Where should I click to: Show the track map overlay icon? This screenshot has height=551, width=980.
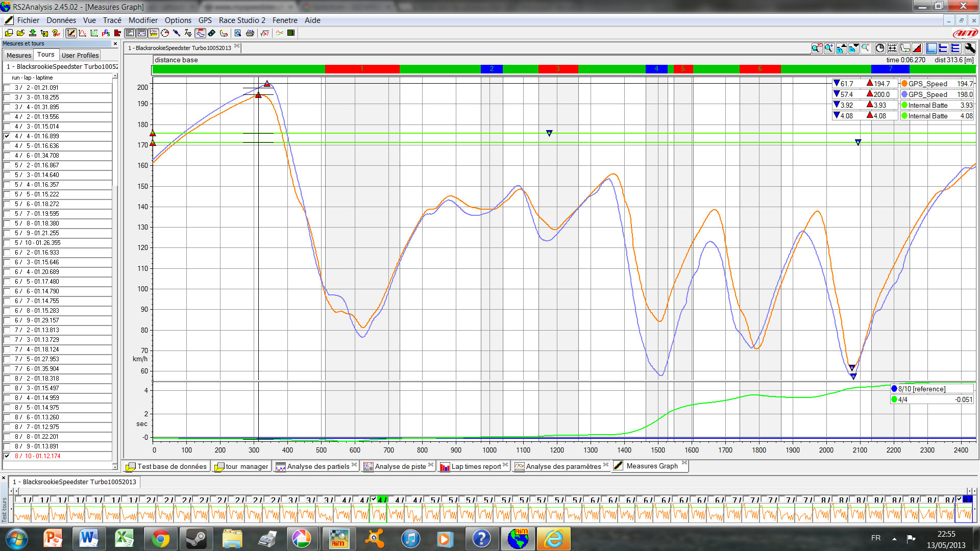[x=905, y=48]
